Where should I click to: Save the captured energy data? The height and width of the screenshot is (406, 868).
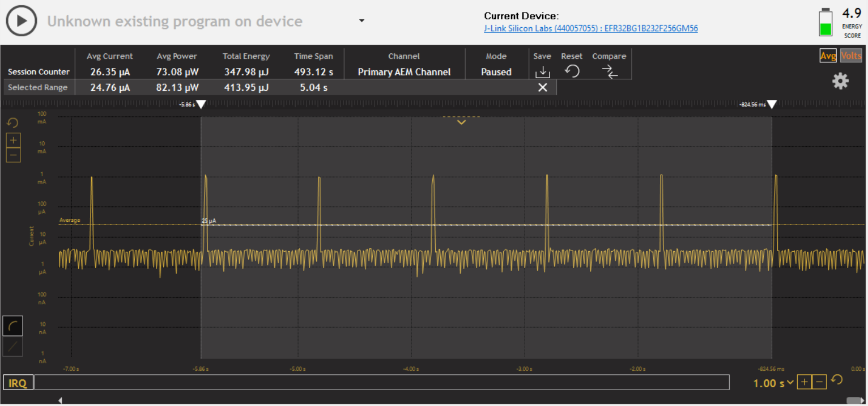click(542, 71)
